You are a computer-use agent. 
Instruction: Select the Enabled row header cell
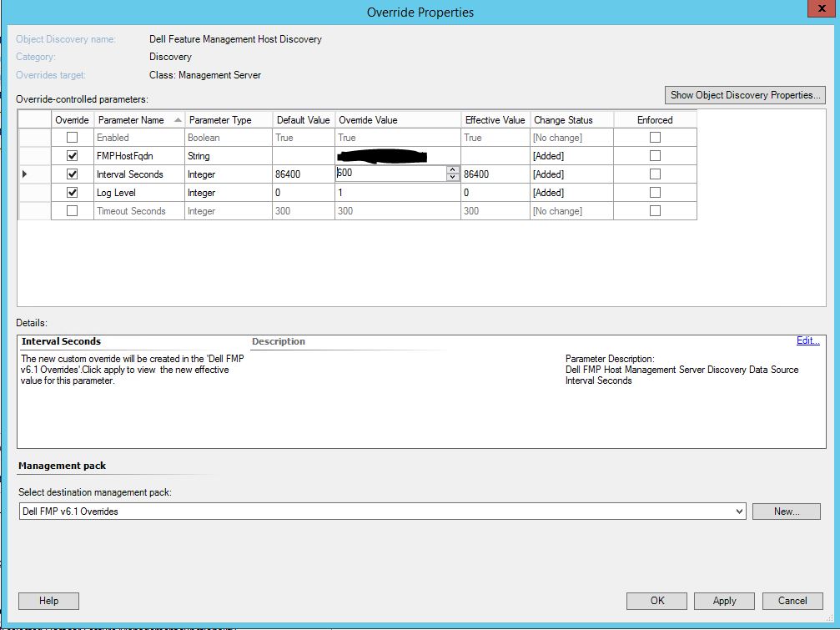coord(35,138)
